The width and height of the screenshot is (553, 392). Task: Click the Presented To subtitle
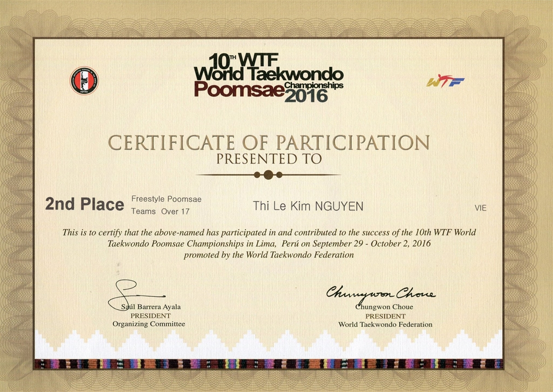point(269,159)
